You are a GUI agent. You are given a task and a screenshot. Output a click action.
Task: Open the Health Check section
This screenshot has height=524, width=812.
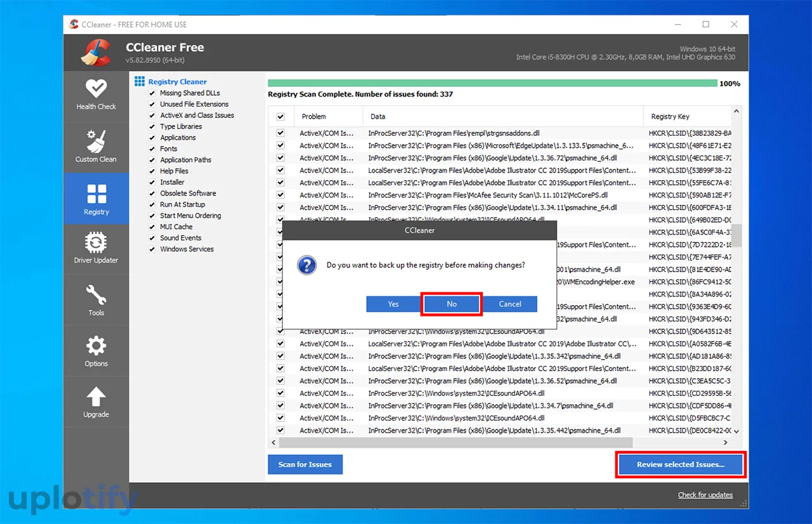tap(96, 95)
